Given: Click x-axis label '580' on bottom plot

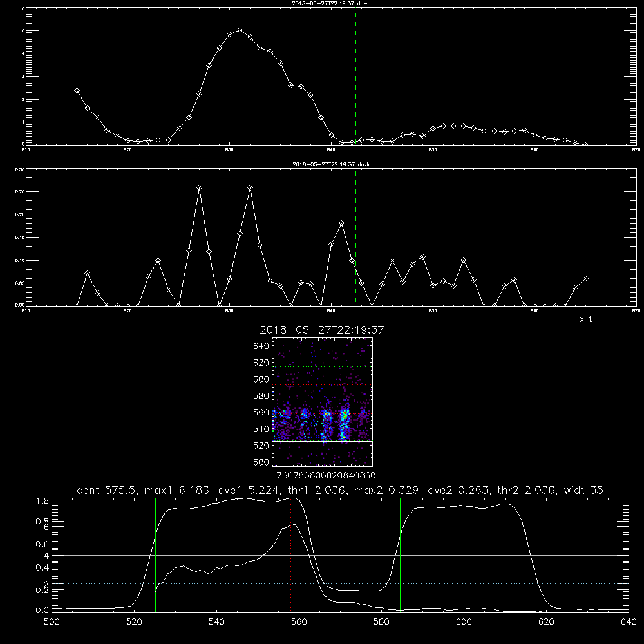Looking at the screenshot, I should tap(381, 622).
